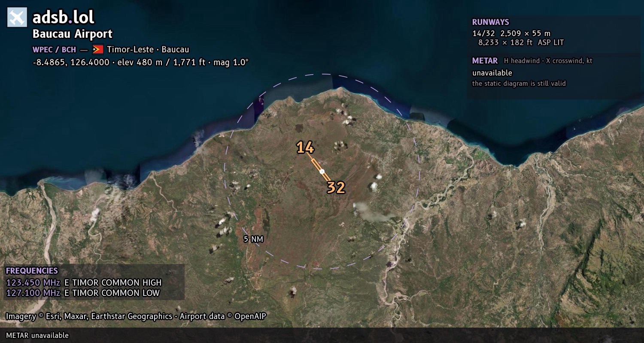Click the adsb.lol site title
The width and height of the screenshot is (644, 343).
coord(64,18)
